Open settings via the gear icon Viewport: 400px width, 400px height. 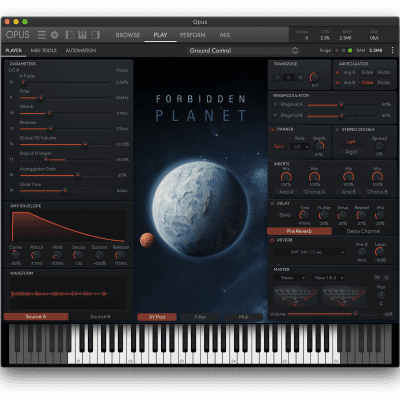click(x=54, y=35)
